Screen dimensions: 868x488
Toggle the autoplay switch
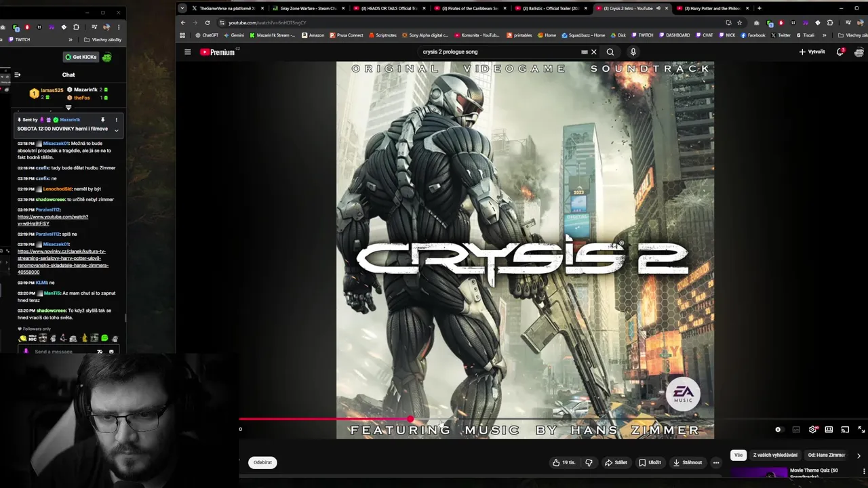tap(778, 429)
